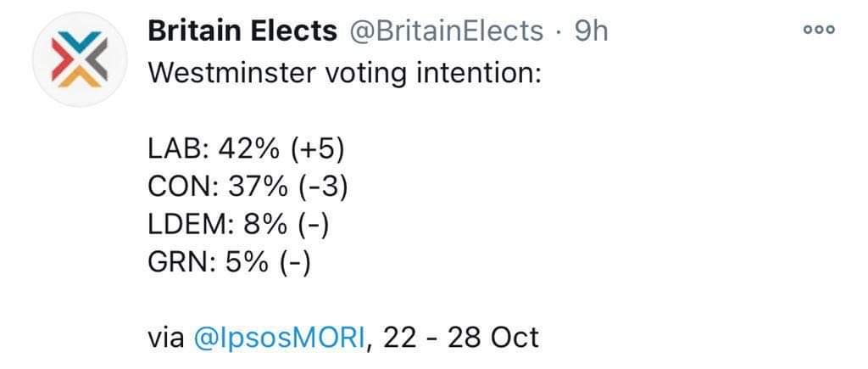Open the tweet via the 9h timestamp

pos(591,31)
